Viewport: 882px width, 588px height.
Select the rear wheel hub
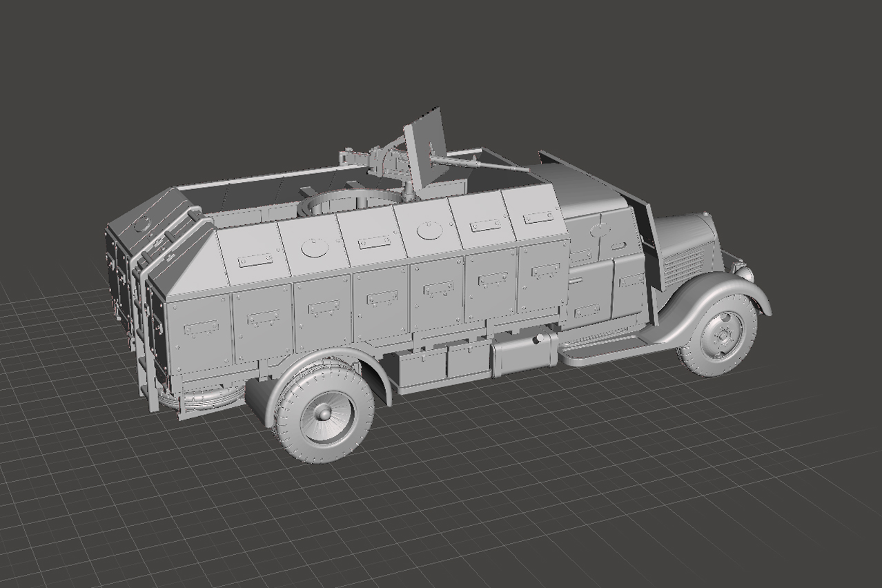(323, 413)
